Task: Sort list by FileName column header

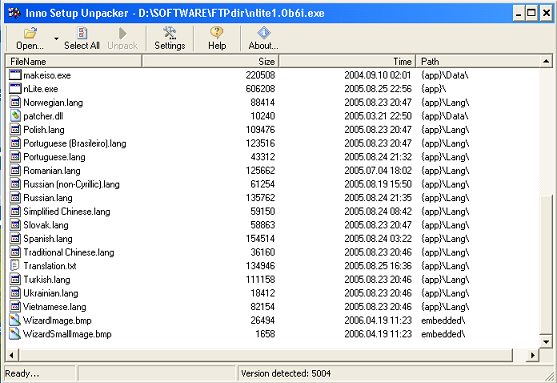Action: tap(74, 61)
